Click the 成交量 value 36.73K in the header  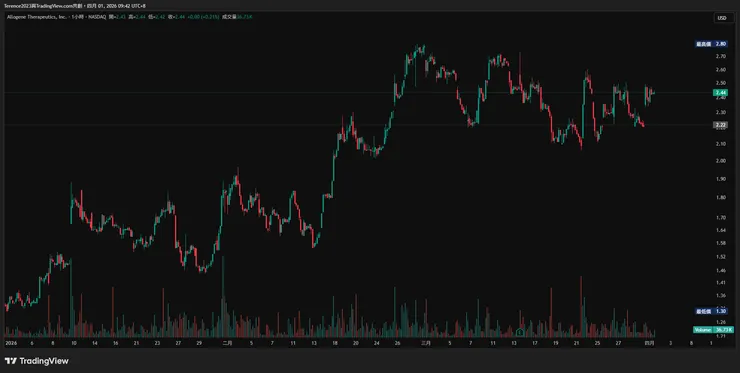click(x=244, y=17)
